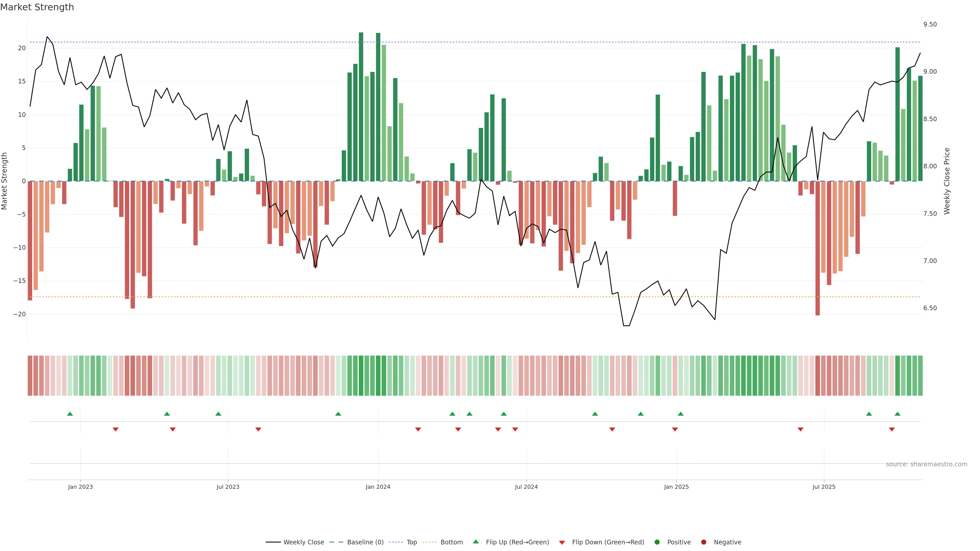Image resolution: width=980 pixels, height=551 pixels.
Task: Click the Market Strength chart title
Action: point(37,7)
